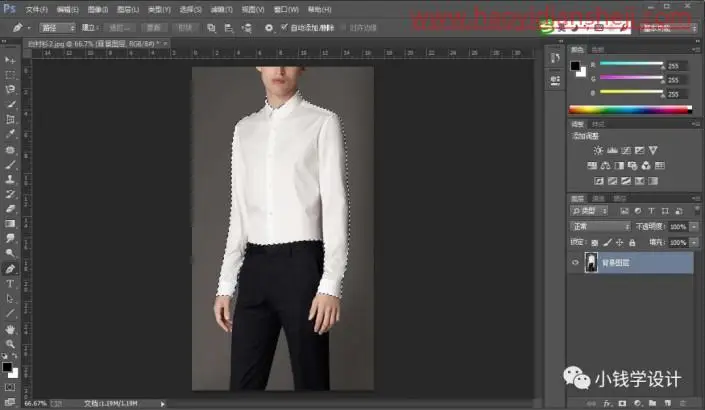Click the color spectrum ramp bar
Viewport: 705px width, 410px height.
pos(630,109)
